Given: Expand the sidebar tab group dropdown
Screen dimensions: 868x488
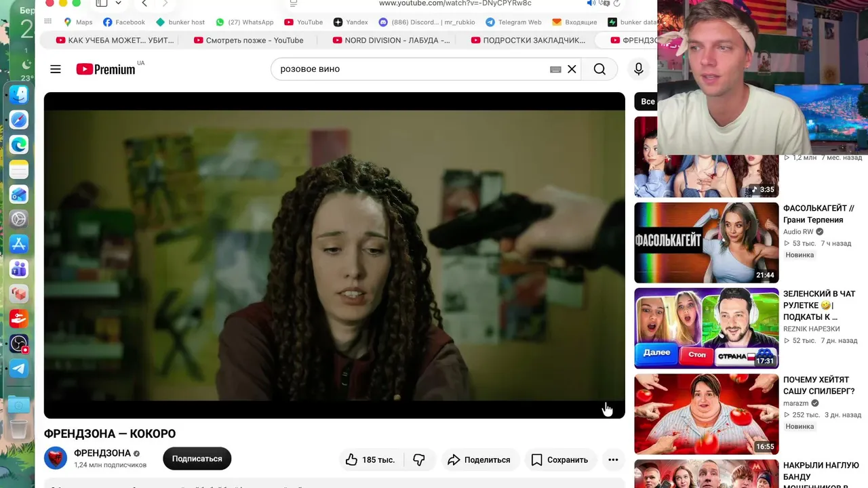Looking at the screenshot, I should (x=118, y=3).
